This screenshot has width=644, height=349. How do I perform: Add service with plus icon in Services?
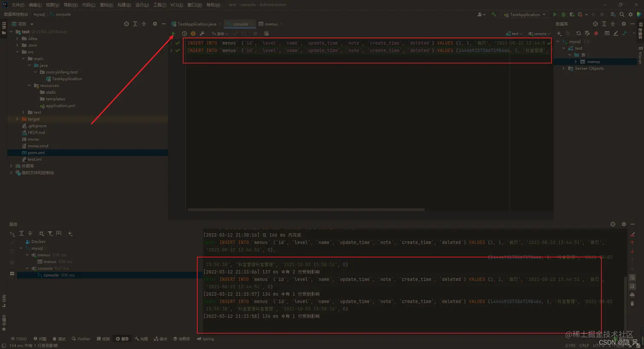tap(70, 234)
